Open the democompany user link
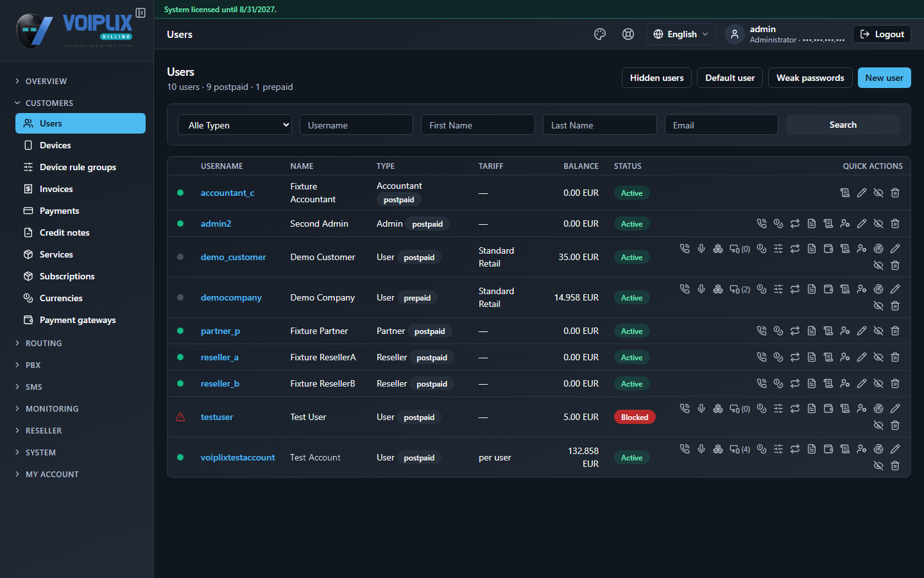Image resolution: width=924 pixels, height=578 pixels. 231,297
